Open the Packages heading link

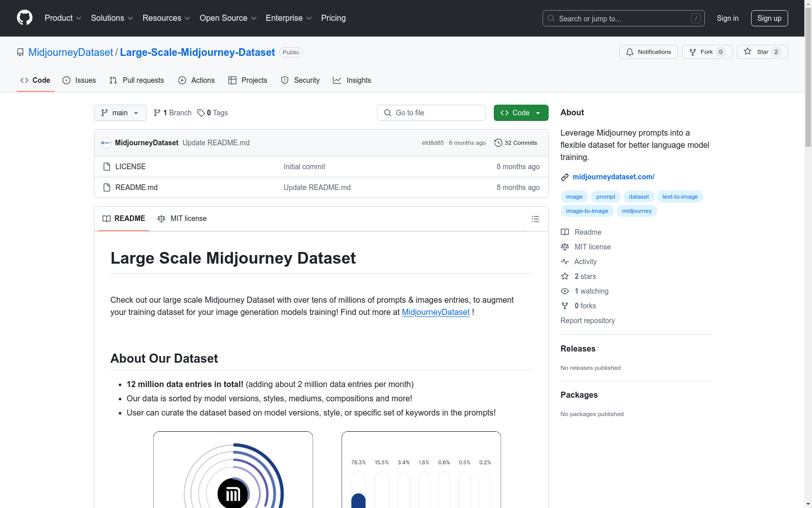579,395
